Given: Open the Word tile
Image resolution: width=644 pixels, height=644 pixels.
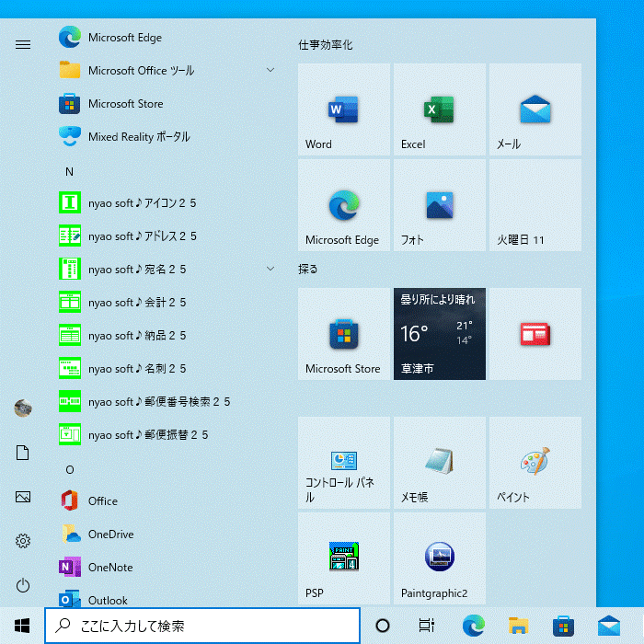Looking at the screenshot, I should coord(344,109).
